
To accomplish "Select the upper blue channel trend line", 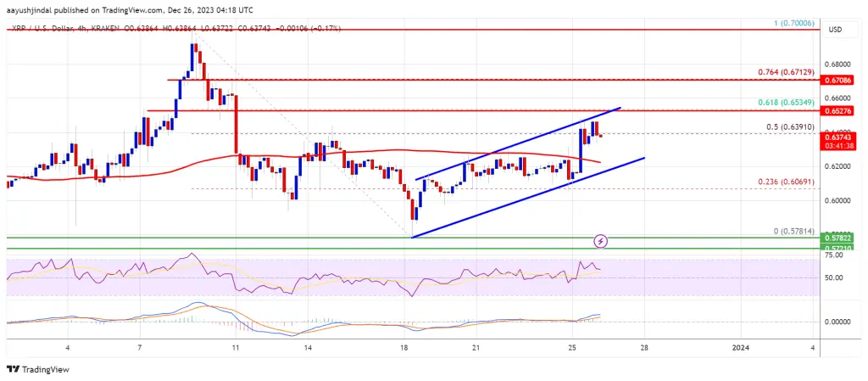I will coord(518,143).
